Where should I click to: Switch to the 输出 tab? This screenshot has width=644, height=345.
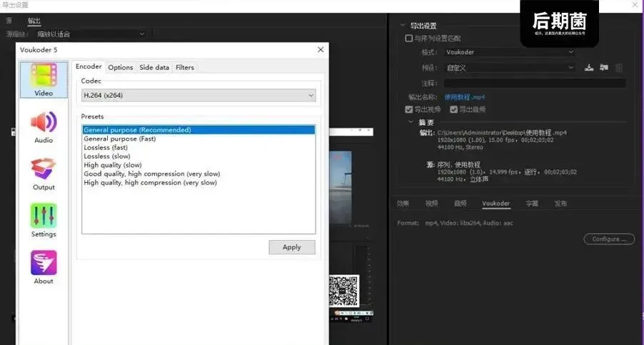tap(34, 21)
